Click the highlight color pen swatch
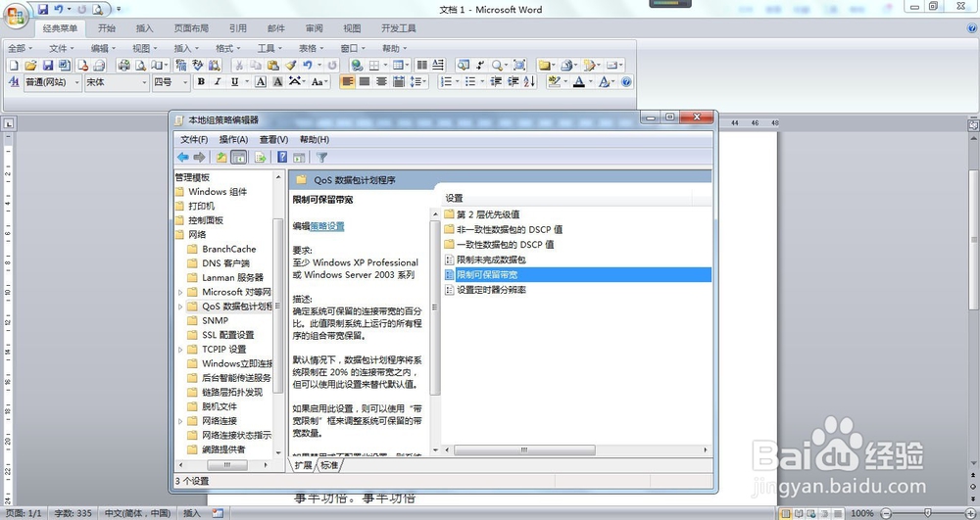Viewport: 980px width, 520px height. tap(554, 82)
